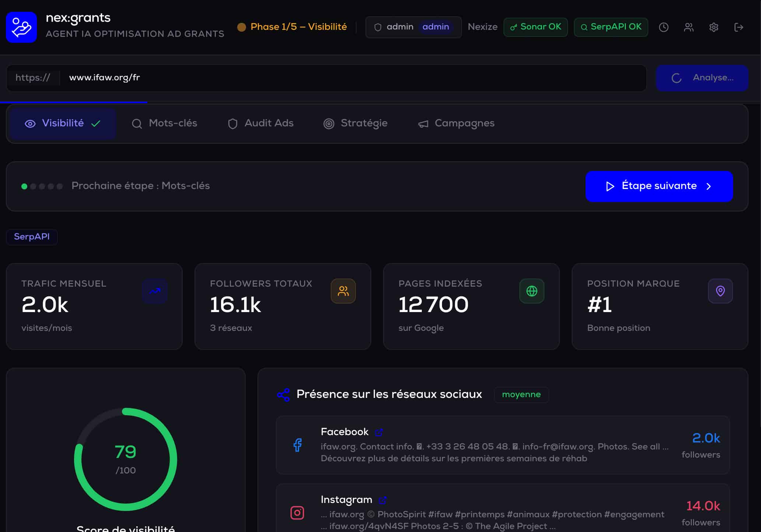Select the Campagnes tab

[456, 123]
